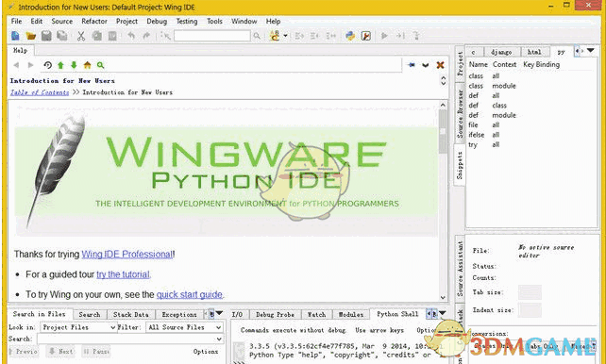Click the Pause search button
This screenshot has height=364, width=606.
coord(96,352)
